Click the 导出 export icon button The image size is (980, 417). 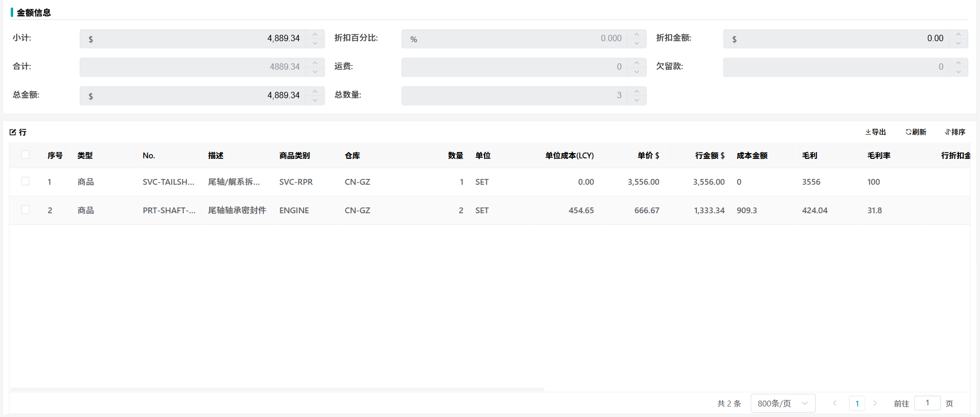[x=875, y=132]
